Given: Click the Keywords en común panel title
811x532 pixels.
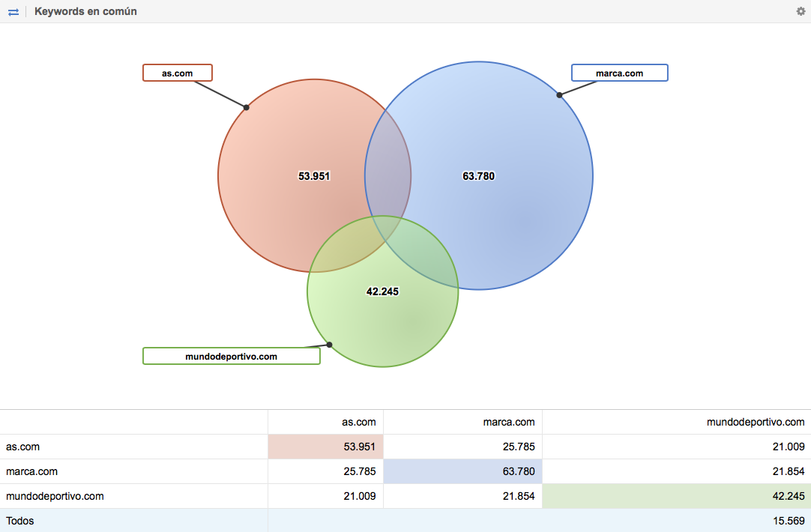Looking at the screenshot, I should coord(85,12).
